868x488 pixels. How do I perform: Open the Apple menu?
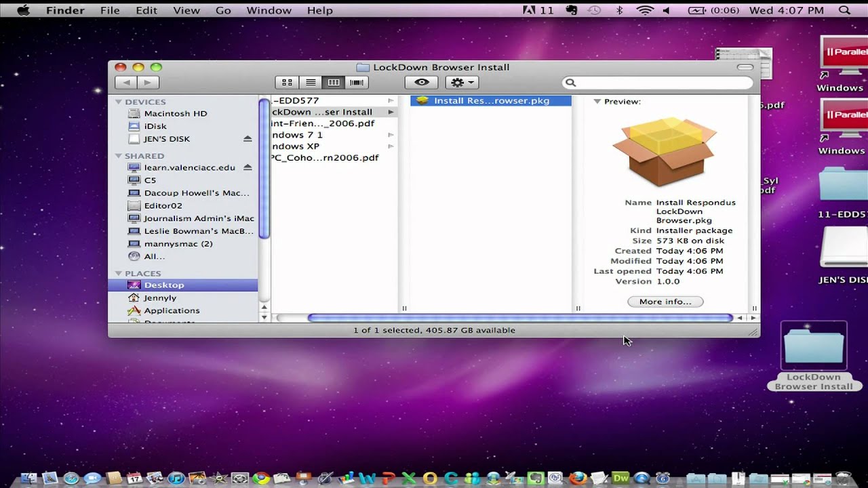[24, 10]
